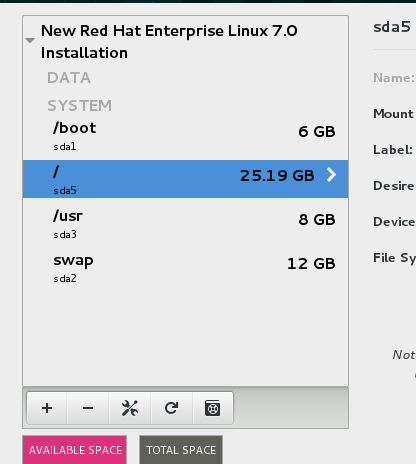Screen dimensions: 416x464
Task: Click the AVAILABLE SPACE indicator
Action: (75, 450)
